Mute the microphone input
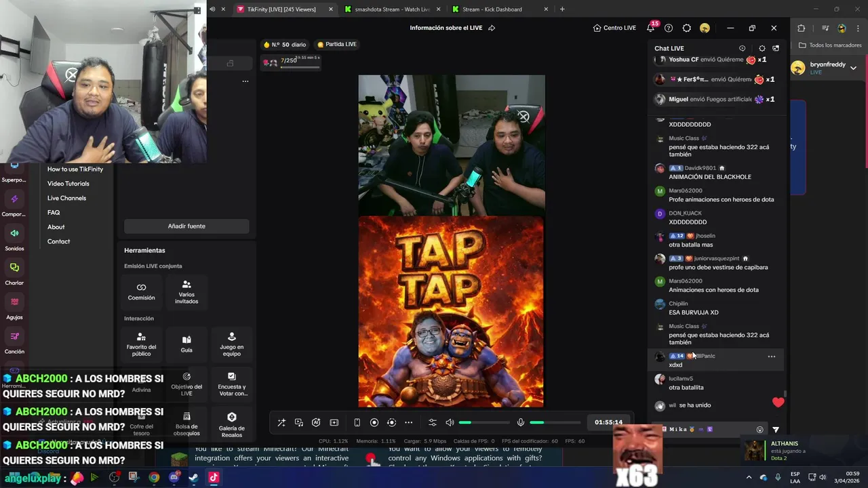868x488 pixels. 521,422
